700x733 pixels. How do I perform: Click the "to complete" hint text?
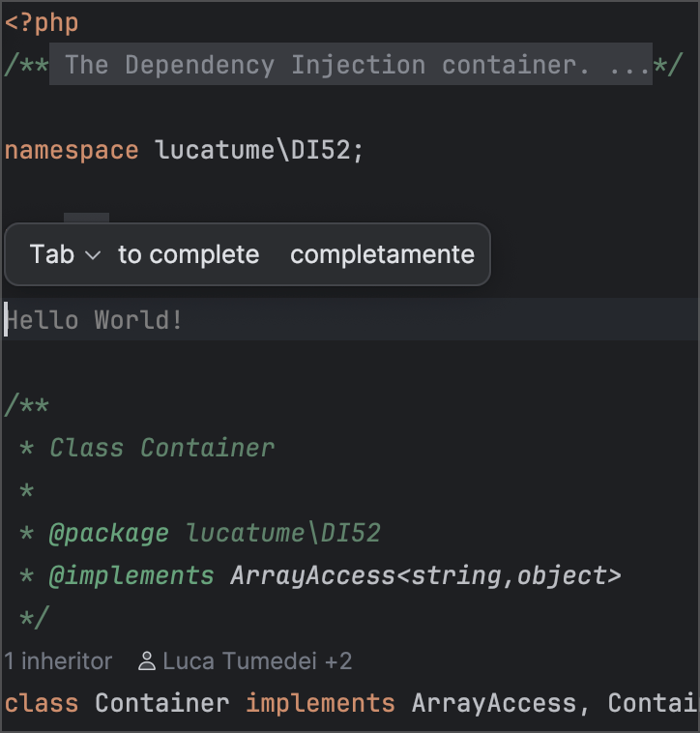point(189,254)
